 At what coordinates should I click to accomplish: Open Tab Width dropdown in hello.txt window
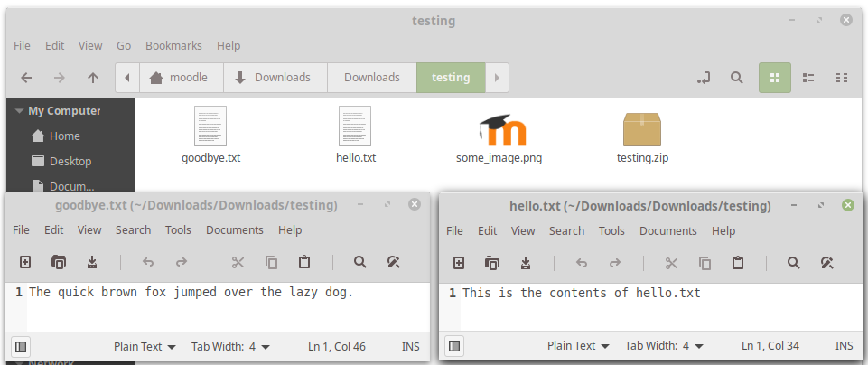(x=664, y=346)
